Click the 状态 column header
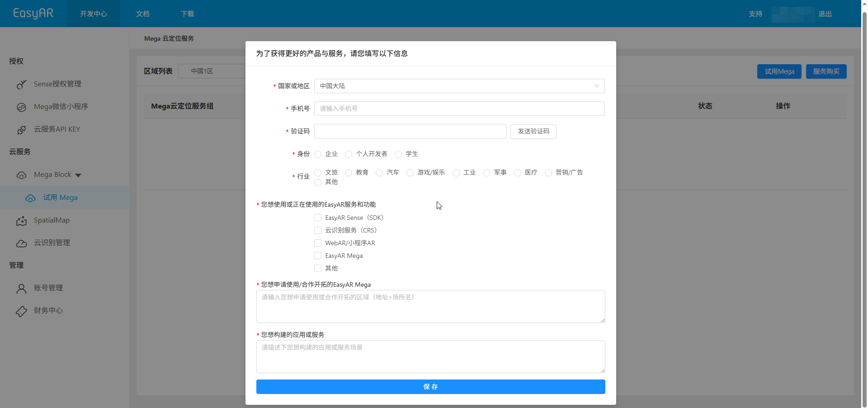868x408 pixels. (705, 106)
